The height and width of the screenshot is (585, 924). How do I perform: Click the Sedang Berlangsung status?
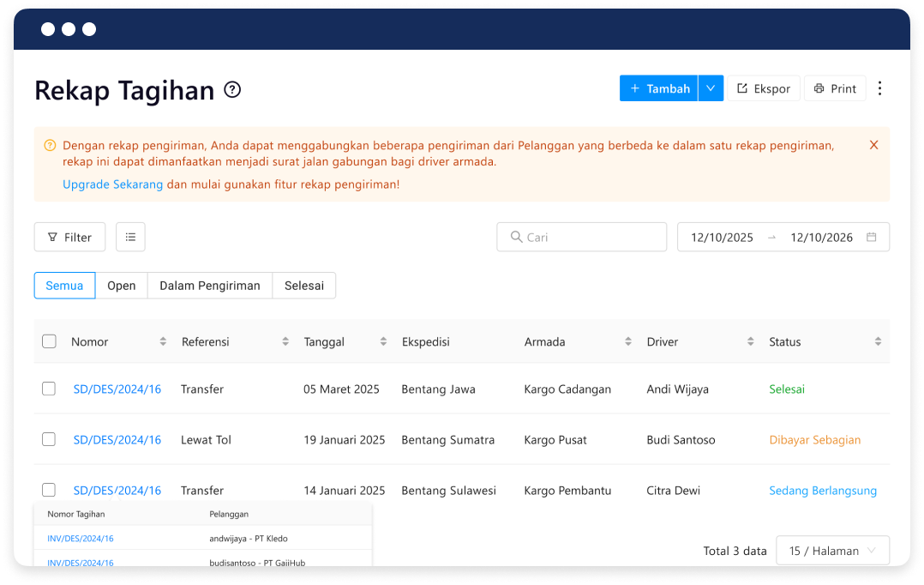point(823,491)
